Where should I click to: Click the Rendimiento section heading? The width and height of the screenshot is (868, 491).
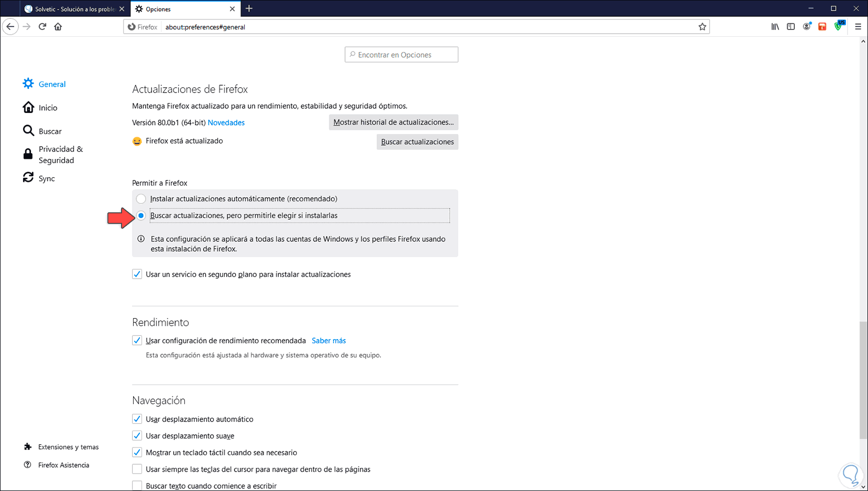pyautogui.click(x=160, y=322)
